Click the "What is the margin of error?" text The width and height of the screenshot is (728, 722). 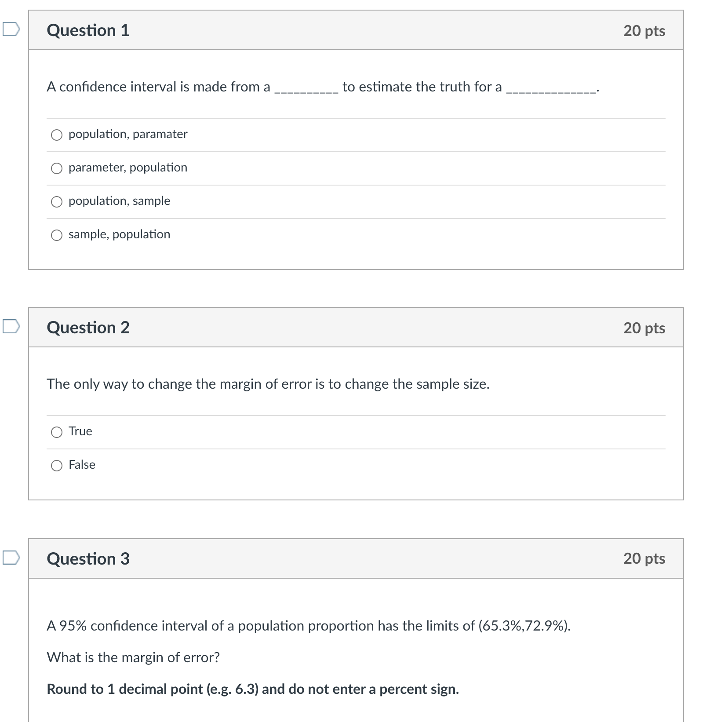coord(133,657)
